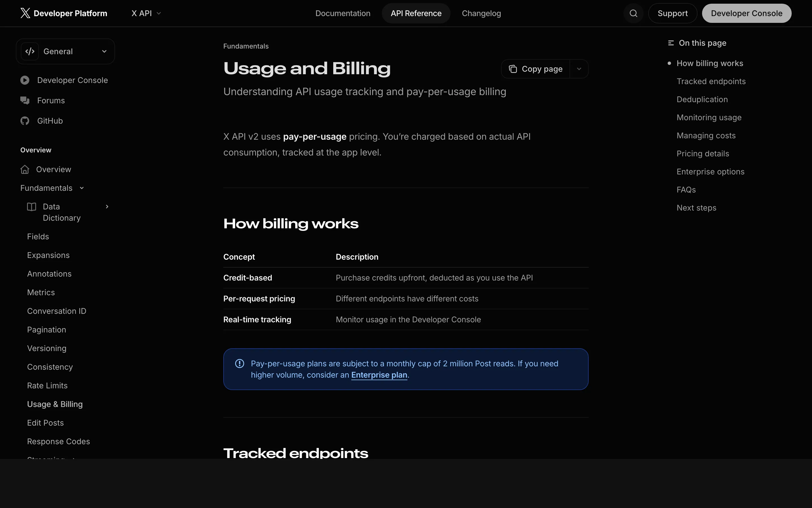Open the GitHub sidebar link
This screenshot has width=812, height=508.
point(50,121)
